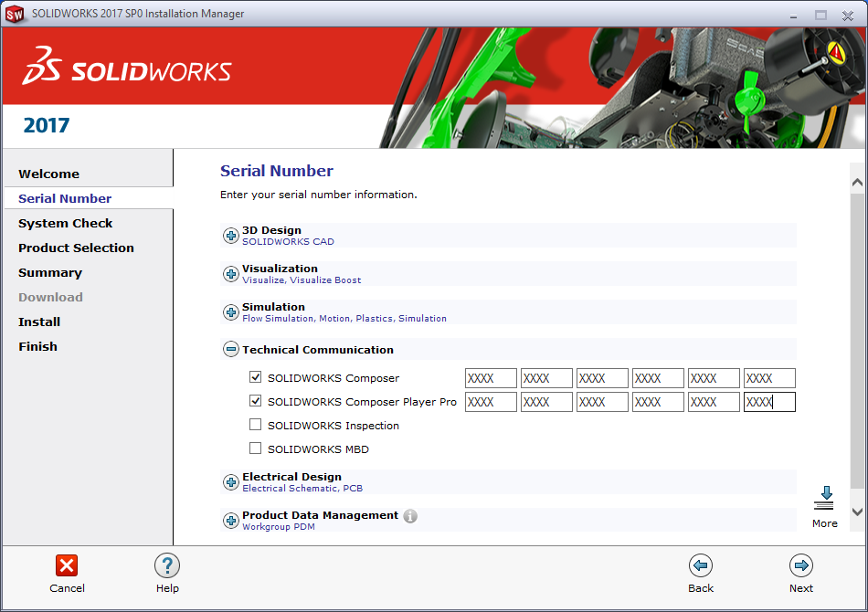Click the red Cancel X icon

coord(67,565)
